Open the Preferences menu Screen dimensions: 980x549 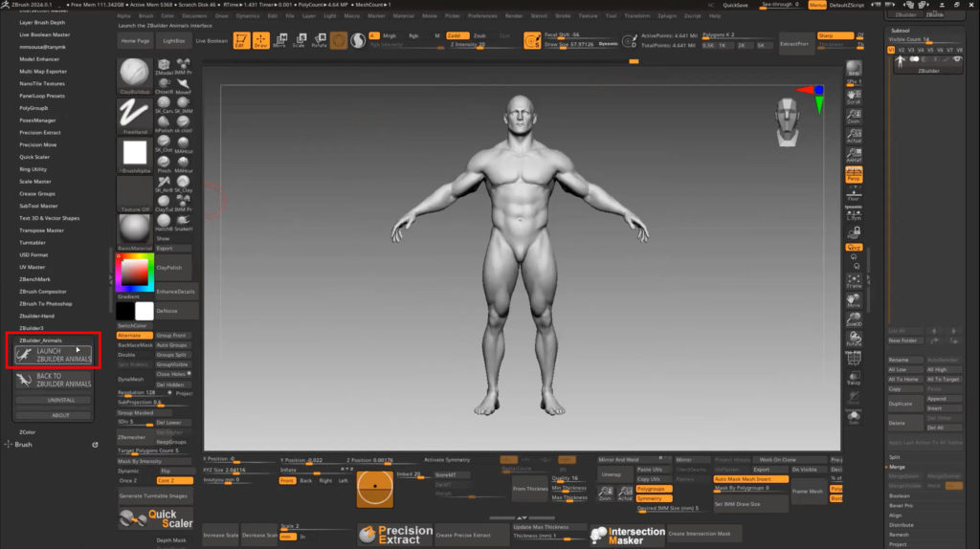pyautogui.click(x=482, y=16)
